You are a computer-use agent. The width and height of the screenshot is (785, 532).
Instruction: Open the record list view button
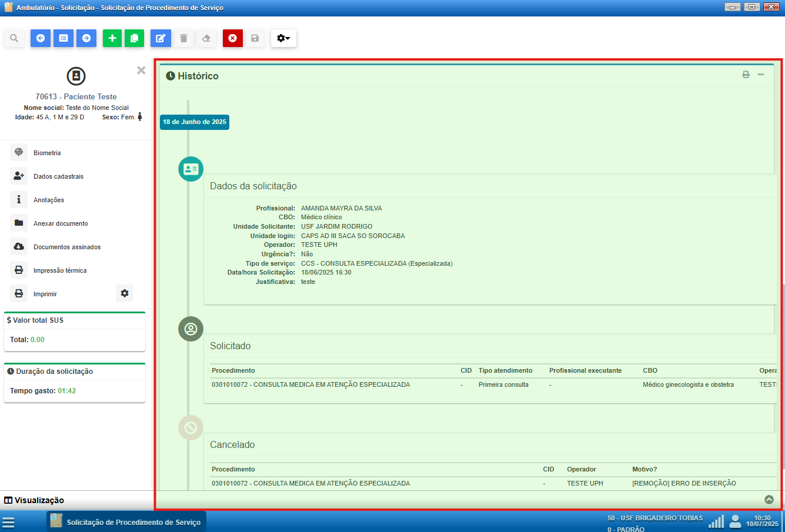pyautogui.click(x=64, y=38)
